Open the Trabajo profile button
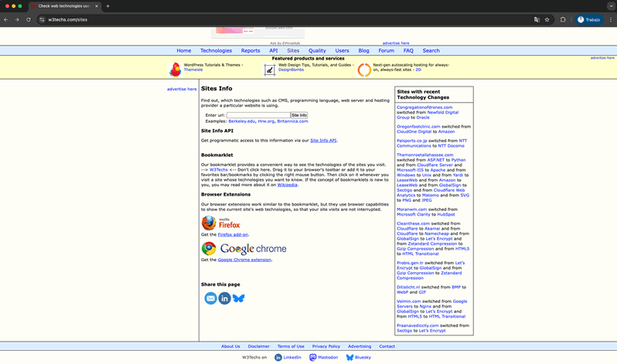 [x=588, y=19]
